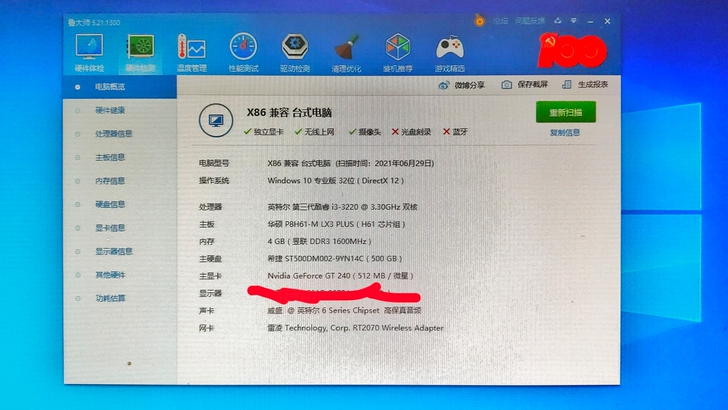Open the 硬件体检 hardware checkup section
Image resolution: width=728 pixels, height=410 pixels.
(89, 52)
